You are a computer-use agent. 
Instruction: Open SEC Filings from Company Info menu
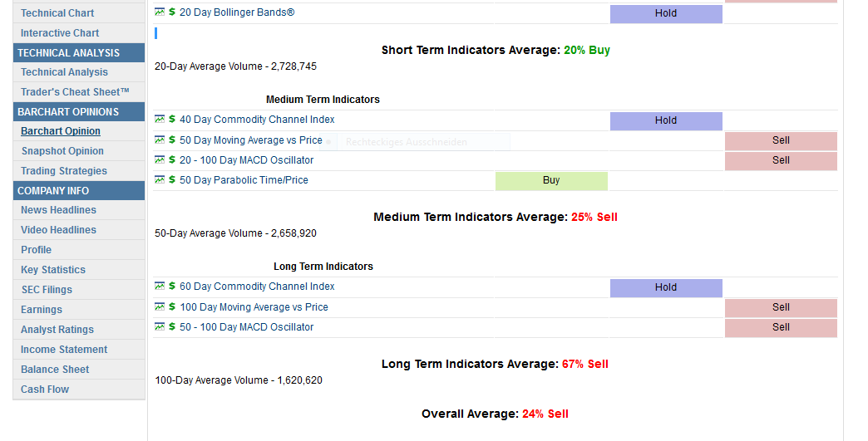47,290
